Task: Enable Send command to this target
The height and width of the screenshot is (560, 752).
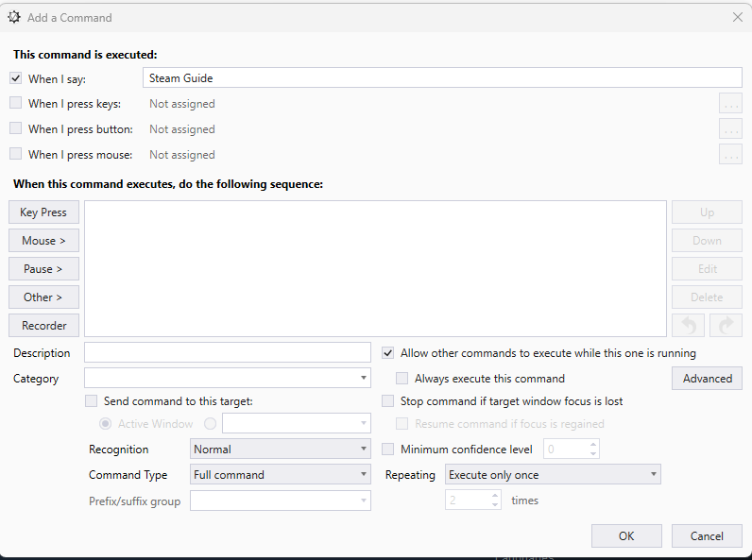Action: 92,401
